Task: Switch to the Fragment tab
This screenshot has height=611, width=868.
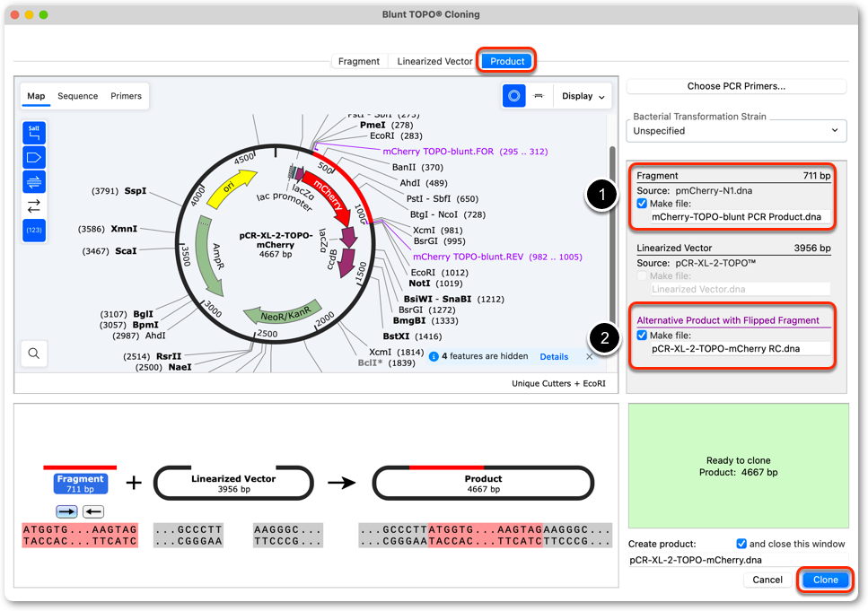Action: click(359, 61)
